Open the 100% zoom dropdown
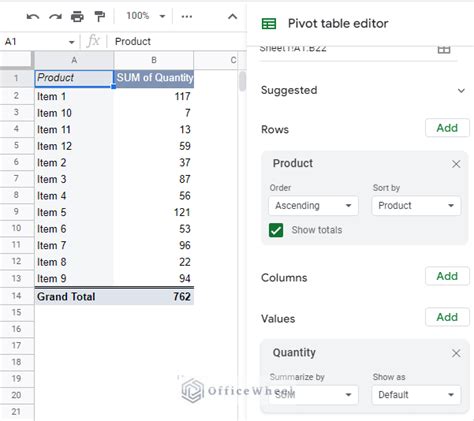474x421 pixels. pos(146,16)
